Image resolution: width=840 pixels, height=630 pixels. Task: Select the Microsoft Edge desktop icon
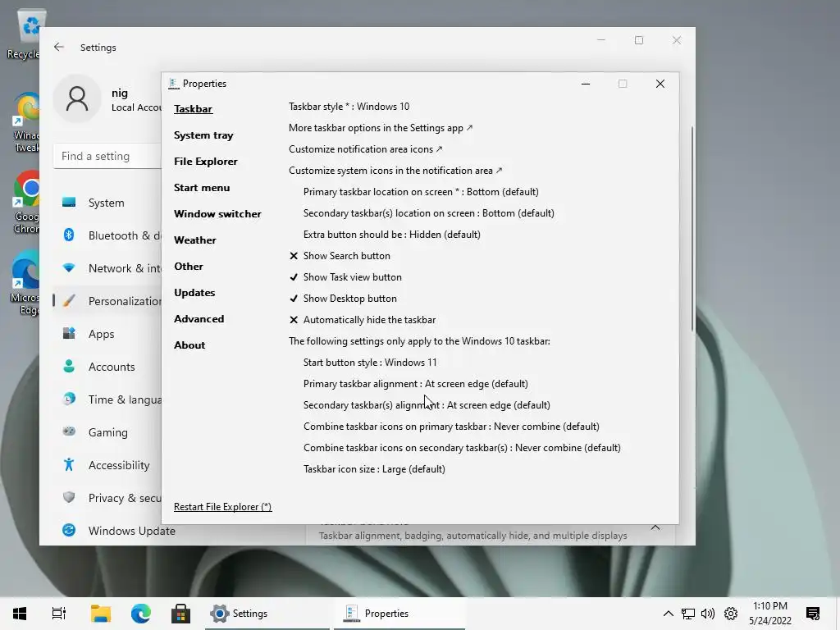tap(25, 283)
